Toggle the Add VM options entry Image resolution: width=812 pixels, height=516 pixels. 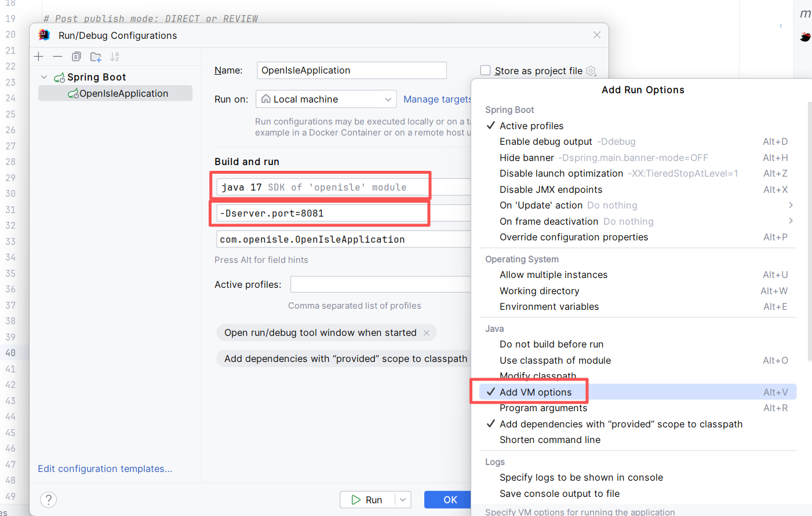click(535, 392)
